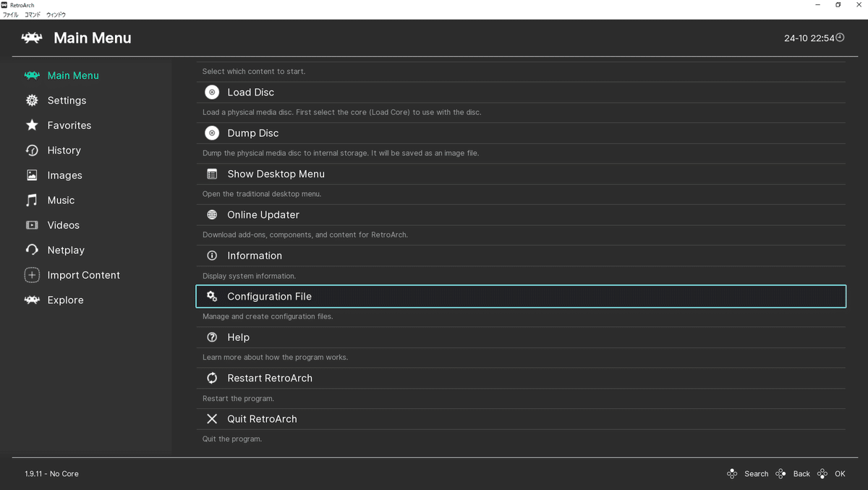Screen dimensions: 868x490
Task: Click the Online Updater globe icon
Action: point(212,215)
